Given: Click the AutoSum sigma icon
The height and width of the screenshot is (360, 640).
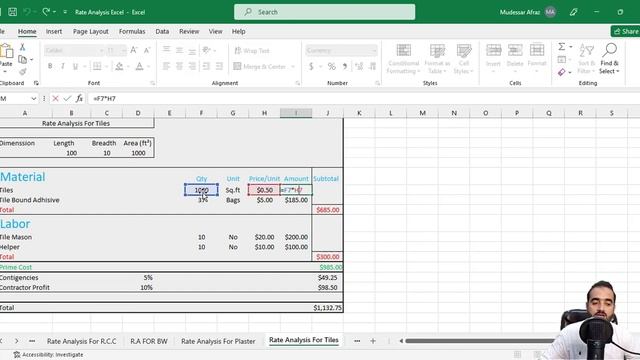Looking at the screenshot, I should pyautogui.click(x=562, y=47).
